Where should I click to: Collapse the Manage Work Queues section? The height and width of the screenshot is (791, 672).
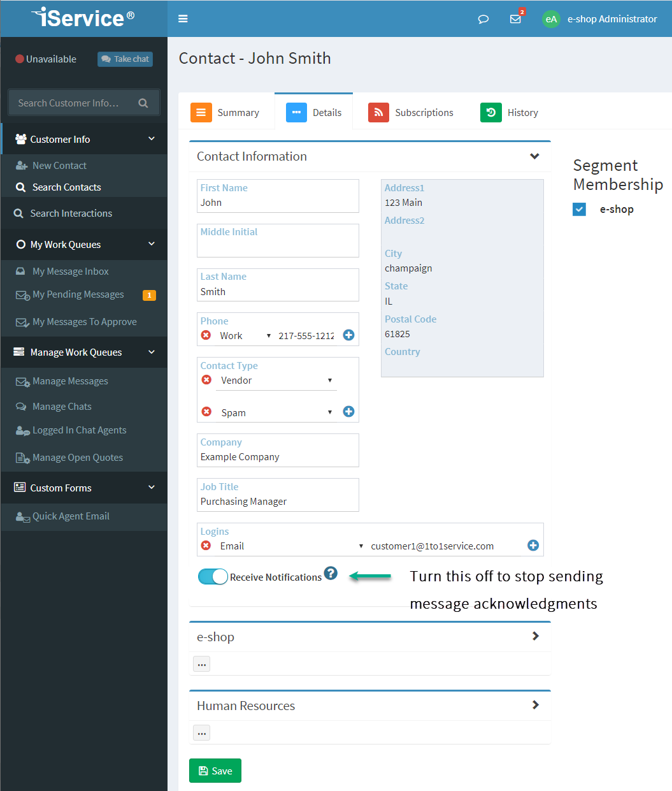pyautogui.click(x=152, y=351)
